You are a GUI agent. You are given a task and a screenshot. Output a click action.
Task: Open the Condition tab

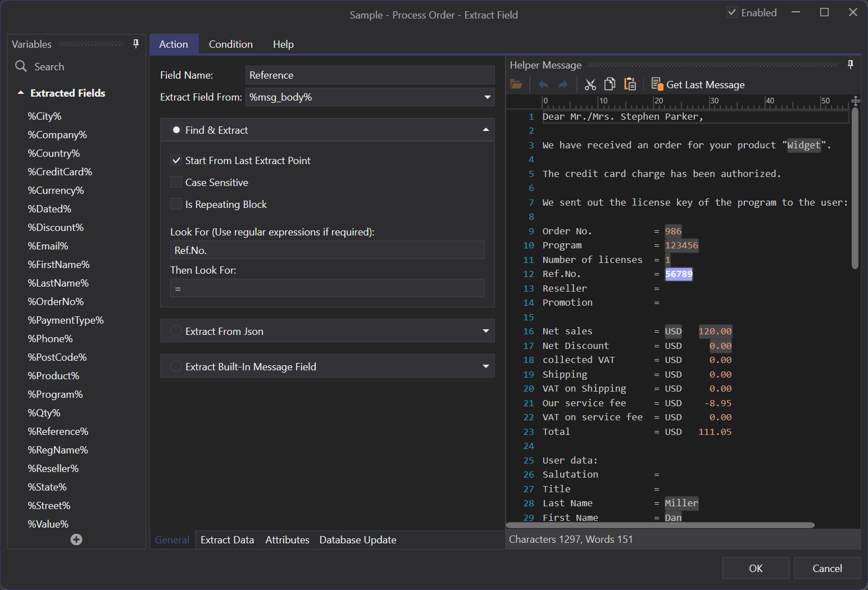point(230,44)
